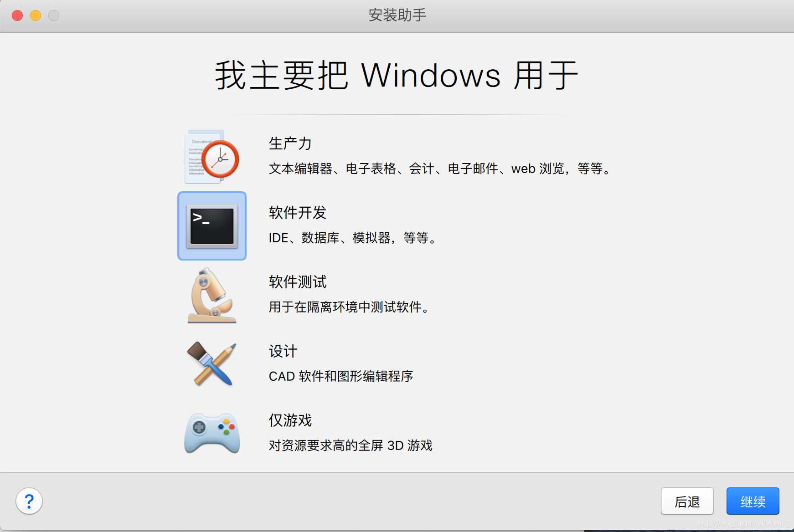794x532 pixels.
Task: Click the blue 继续 continue button
Action: coord(753,501)
